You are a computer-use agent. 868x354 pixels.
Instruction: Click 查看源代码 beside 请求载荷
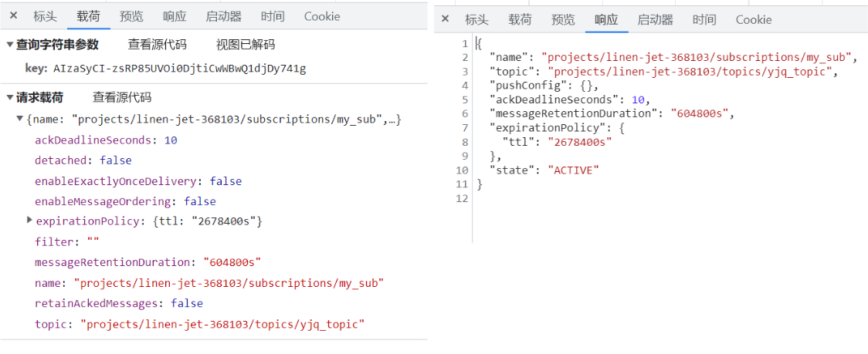click(x=122, y=98)
